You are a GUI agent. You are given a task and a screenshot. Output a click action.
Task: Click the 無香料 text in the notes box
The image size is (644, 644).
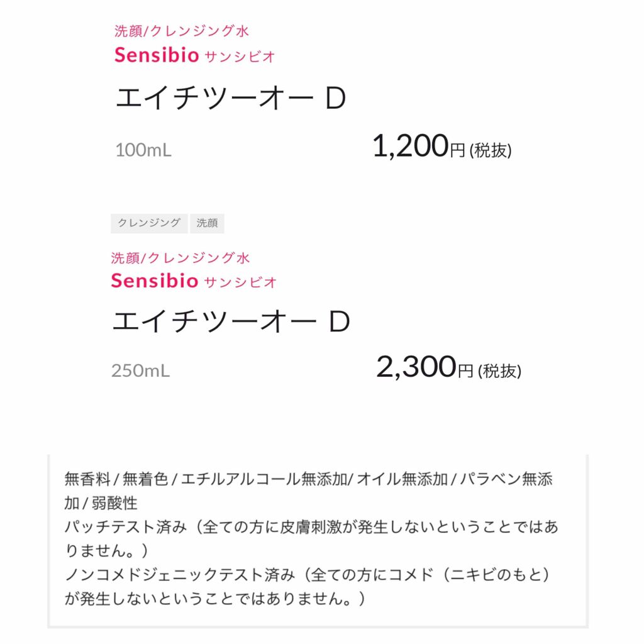tap(87, 479)
